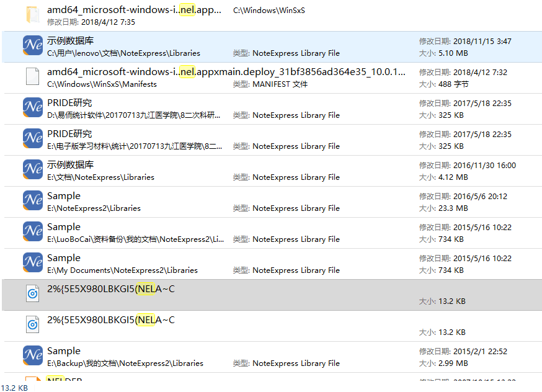This screenshot has height=392, width=542.
Task: Select file name containing appxmain.deploy_31bf3856ad364e35
Action: 226,71
